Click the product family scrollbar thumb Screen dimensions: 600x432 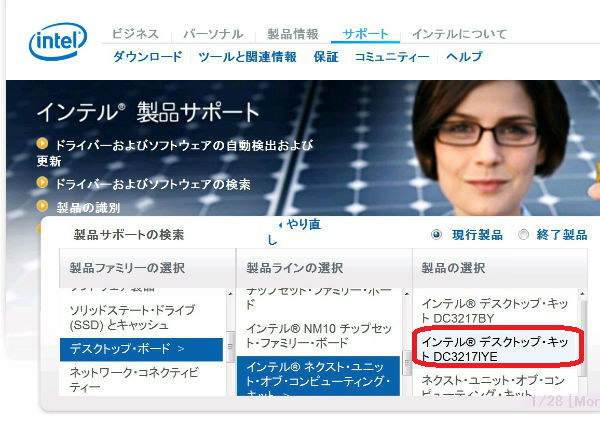[230, 346]
